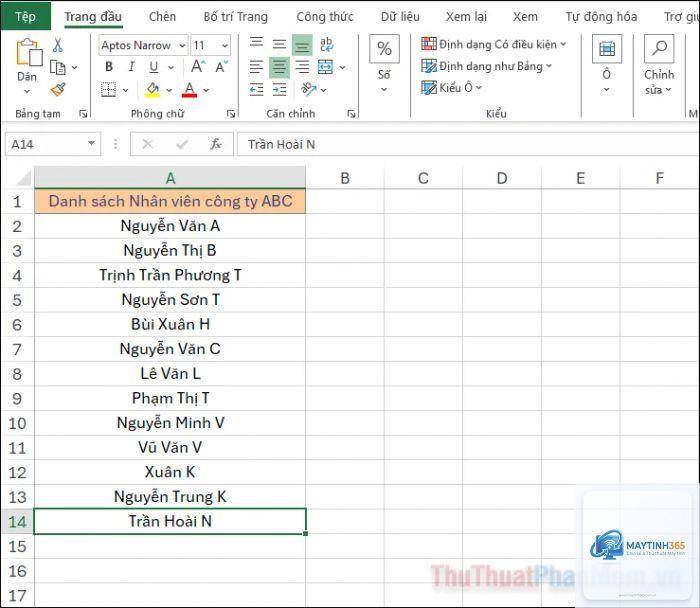This screenshot has width=700, height=608.
Task: Expand the font name dropdown Aptos Narrow
Action: (182, 46)
